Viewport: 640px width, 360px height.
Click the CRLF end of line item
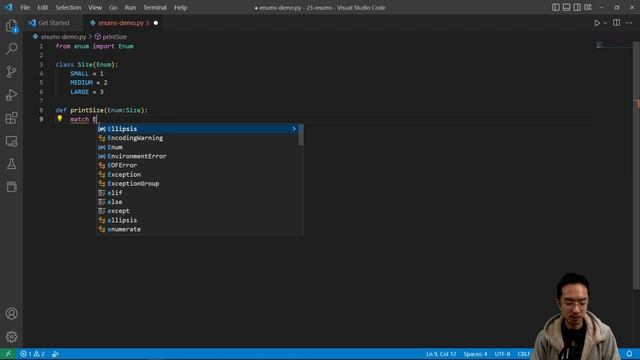point(523,354)
